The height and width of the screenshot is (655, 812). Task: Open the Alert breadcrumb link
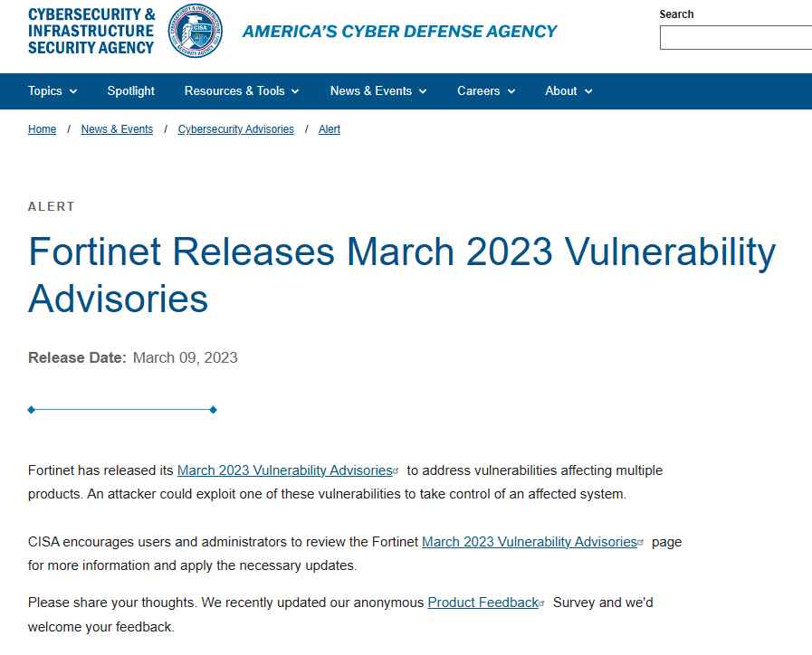click(330, 129)
